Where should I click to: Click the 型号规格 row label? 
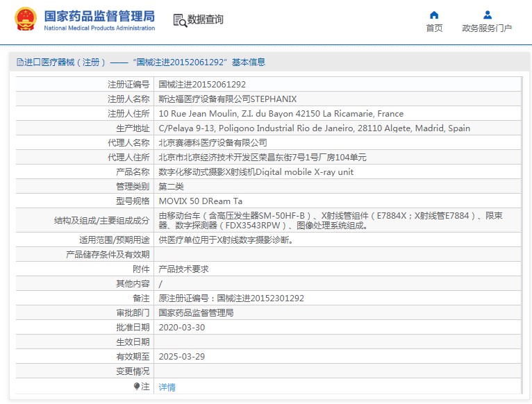pyautogui.click(x=133, y=201)
